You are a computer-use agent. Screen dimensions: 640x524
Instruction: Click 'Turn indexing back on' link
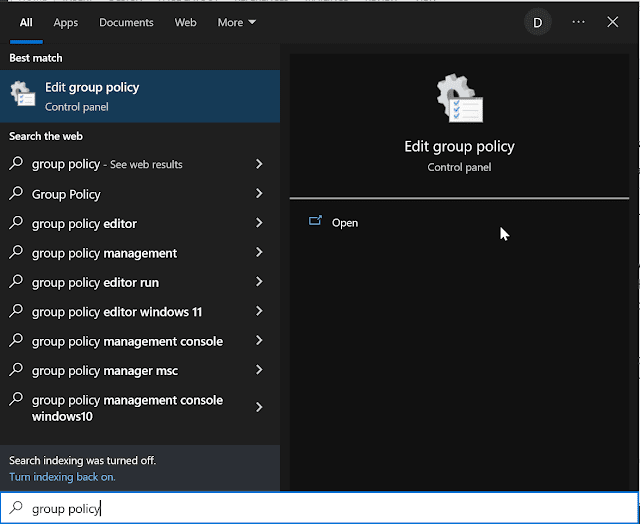(62, 477)
